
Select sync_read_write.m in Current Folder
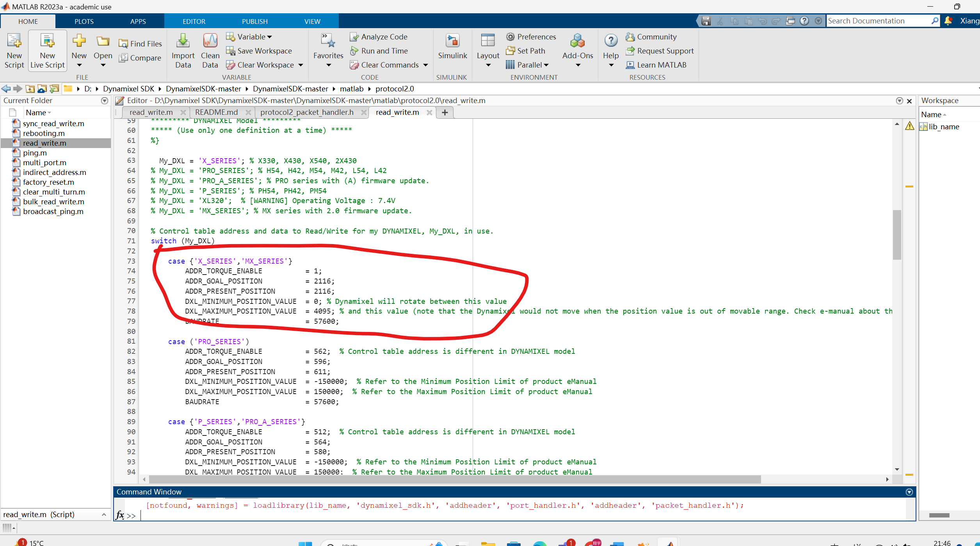point(53,123)
